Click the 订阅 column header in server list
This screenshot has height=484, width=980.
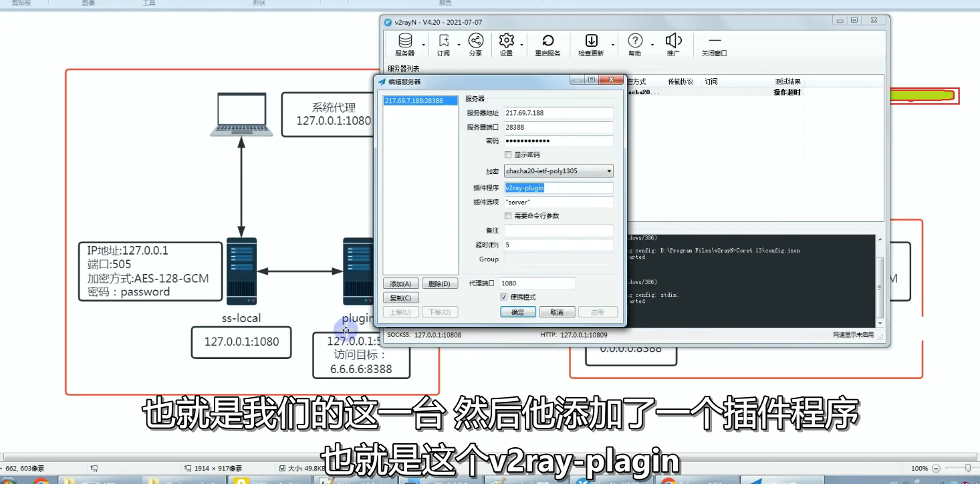(x=711, y=82)
